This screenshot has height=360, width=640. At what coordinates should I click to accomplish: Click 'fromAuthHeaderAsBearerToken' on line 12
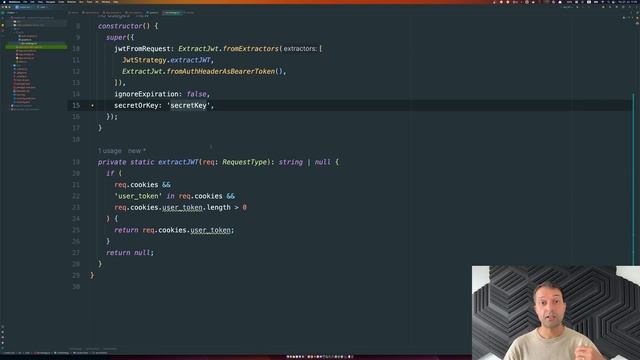pos(220,71)
